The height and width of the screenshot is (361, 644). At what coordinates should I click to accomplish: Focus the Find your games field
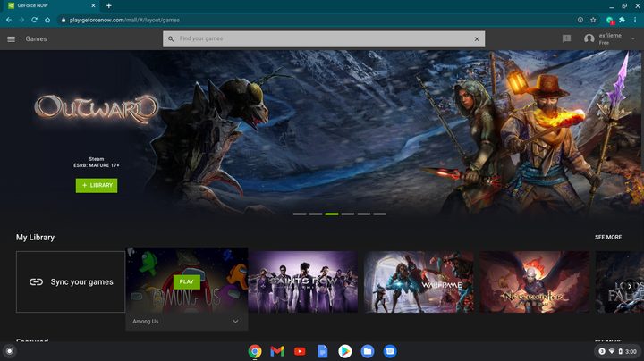(324, 39)
